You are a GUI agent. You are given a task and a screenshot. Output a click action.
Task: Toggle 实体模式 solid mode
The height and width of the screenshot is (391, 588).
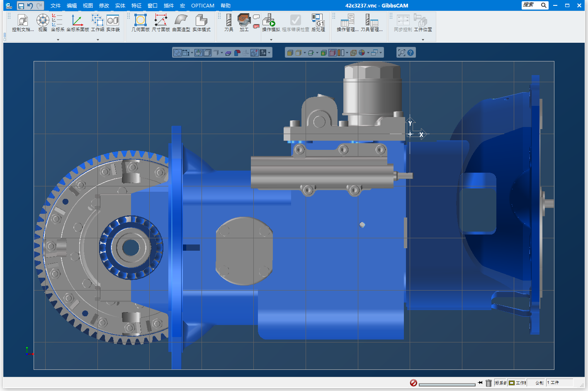point(202,23)
